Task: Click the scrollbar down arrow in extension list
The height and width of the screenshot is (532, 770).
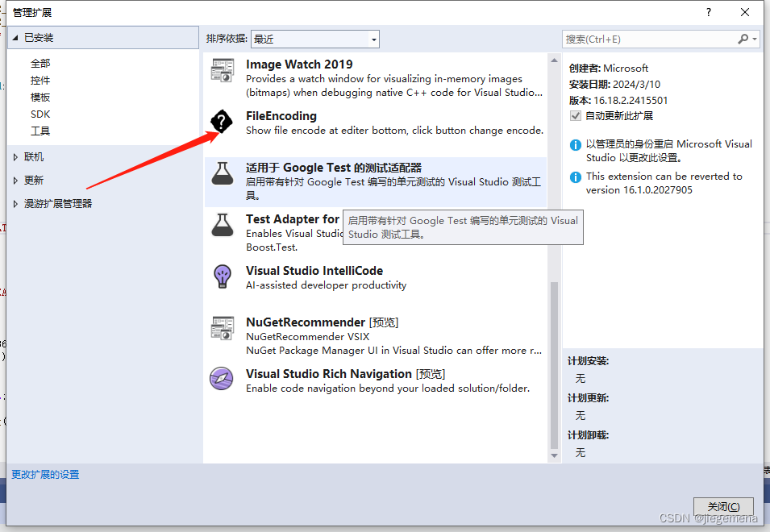Action: (x=554, y=455)
